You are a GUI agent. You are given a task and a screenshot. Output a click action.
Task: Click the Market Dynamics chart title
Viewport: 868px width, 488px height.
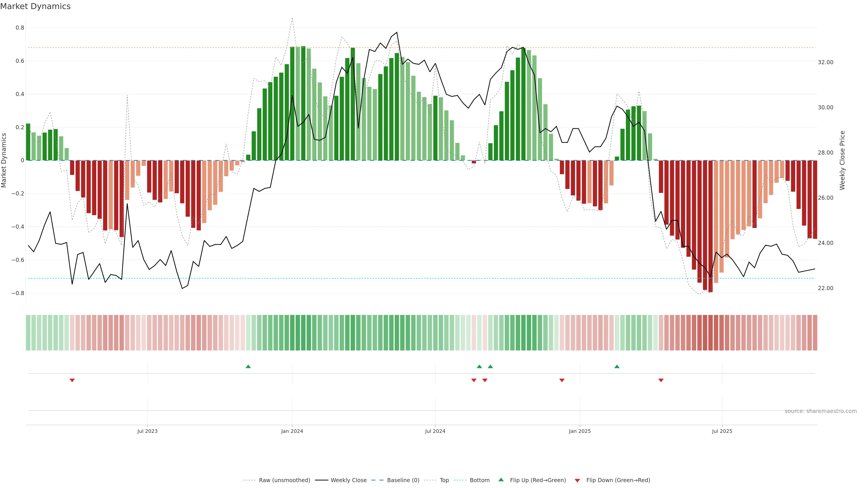[35, 6]
